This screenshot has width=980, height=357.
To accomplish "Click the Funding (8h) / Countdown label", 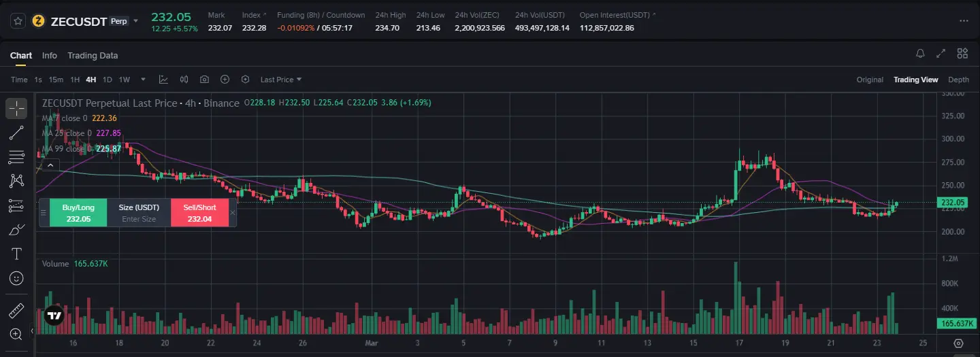I will coord(321,15).
